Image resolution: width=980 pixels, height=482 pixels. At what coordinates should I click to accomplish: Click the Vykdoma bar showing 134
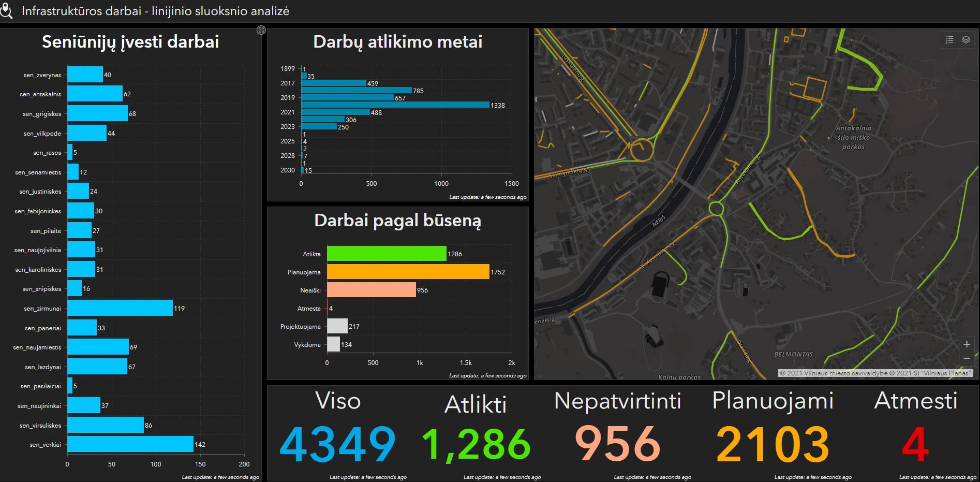click(x=333, y=344)
